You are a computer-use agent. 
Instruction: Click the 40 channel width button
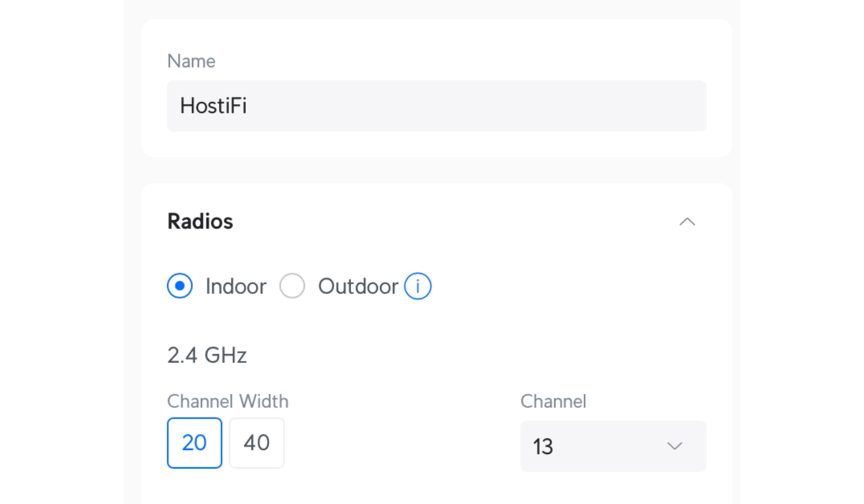[x=256, y=443]
